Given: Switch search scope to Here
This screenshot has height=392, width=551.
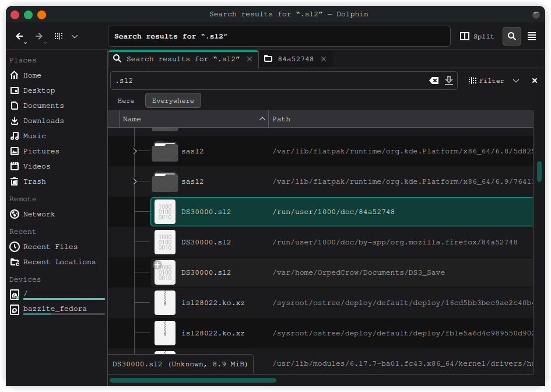Looking at the screenshot, I should click(x=126, y=100).
